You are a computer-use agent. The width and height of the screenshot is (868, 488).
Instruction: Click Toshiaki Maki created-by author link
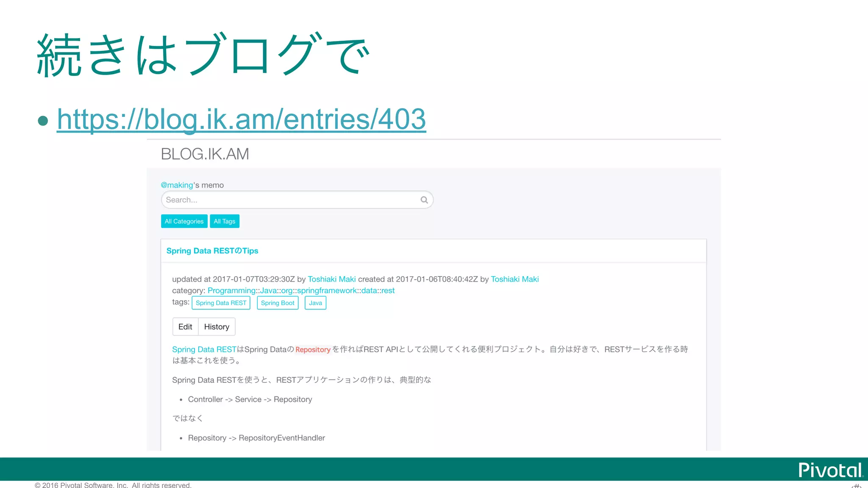tap(515, 279)
